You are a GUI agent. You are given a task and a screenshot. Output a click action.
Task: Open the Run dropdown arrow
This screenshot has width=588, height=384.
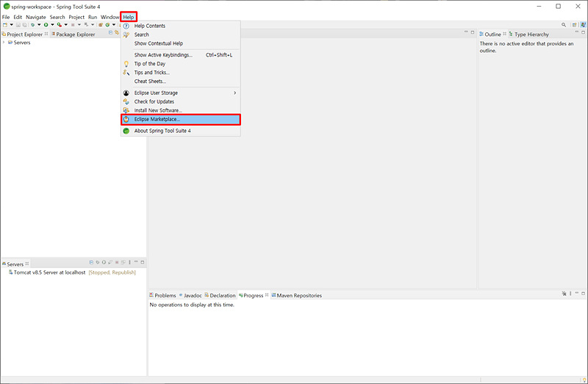pos(52,25)
